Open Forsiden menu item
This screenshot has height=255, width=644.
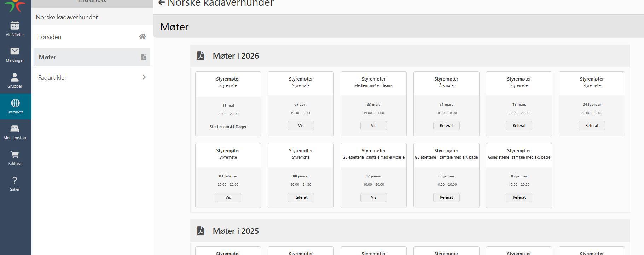(50, 37)
